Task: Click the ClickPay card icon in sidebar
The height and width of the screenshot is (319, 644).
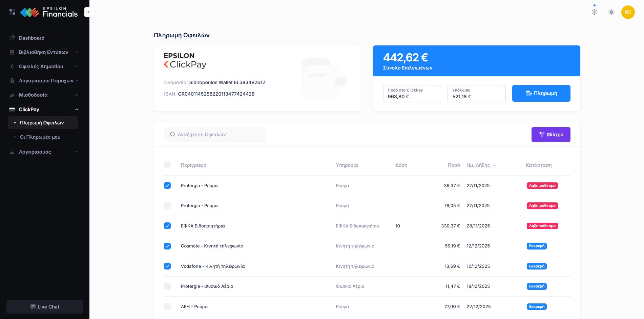Action: point(12,109)
